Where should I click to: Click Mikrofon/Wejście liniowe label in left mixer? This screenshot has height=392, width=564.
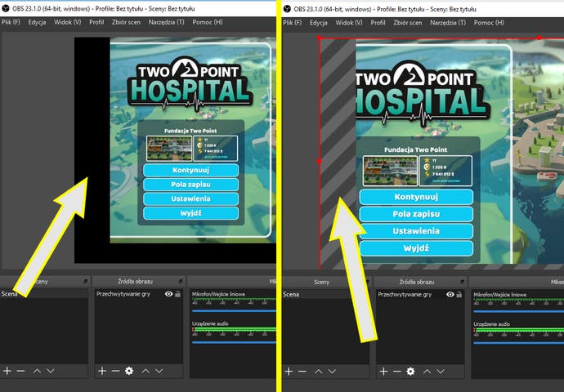pos(218,294)
